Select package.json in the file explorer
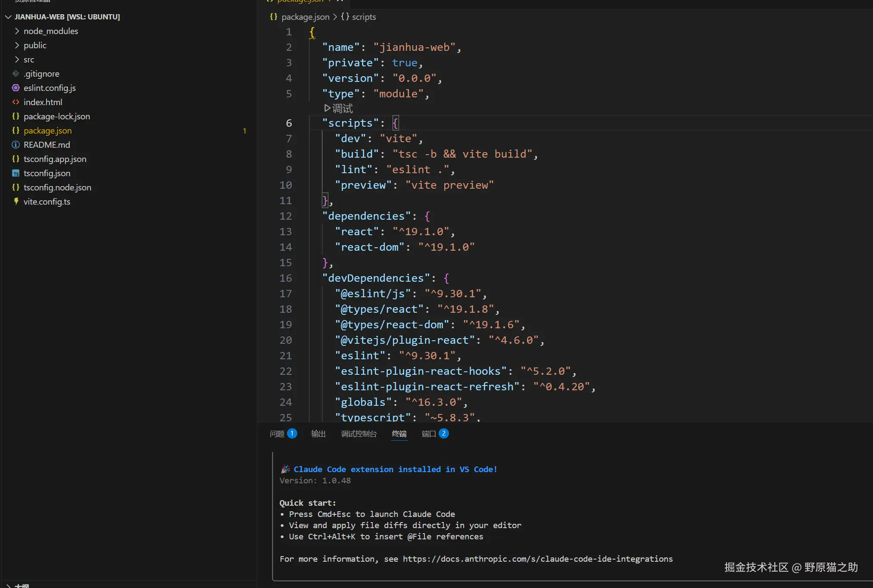Viewport: 873px width, 588px height. [x=47, y=131]
